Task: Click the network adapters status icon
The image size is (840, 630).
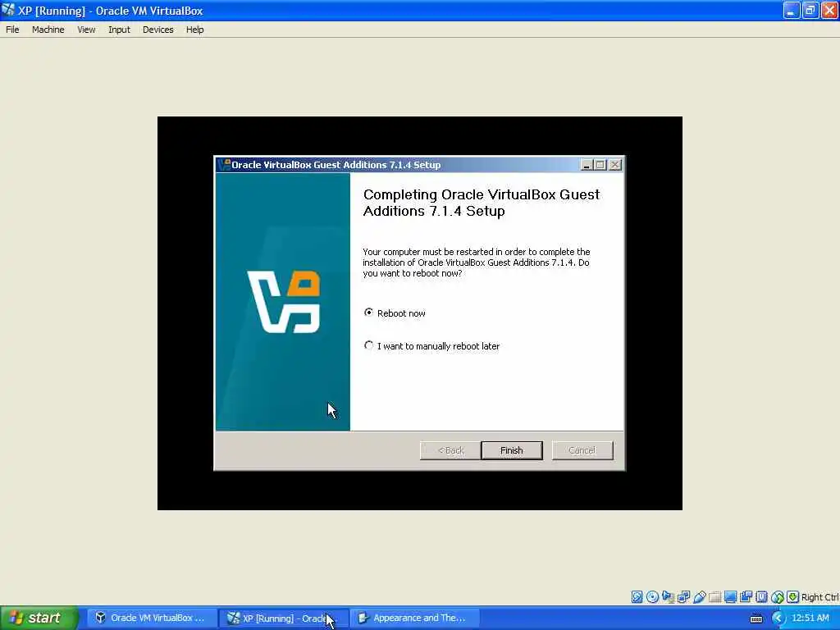Action: (683, 597)
